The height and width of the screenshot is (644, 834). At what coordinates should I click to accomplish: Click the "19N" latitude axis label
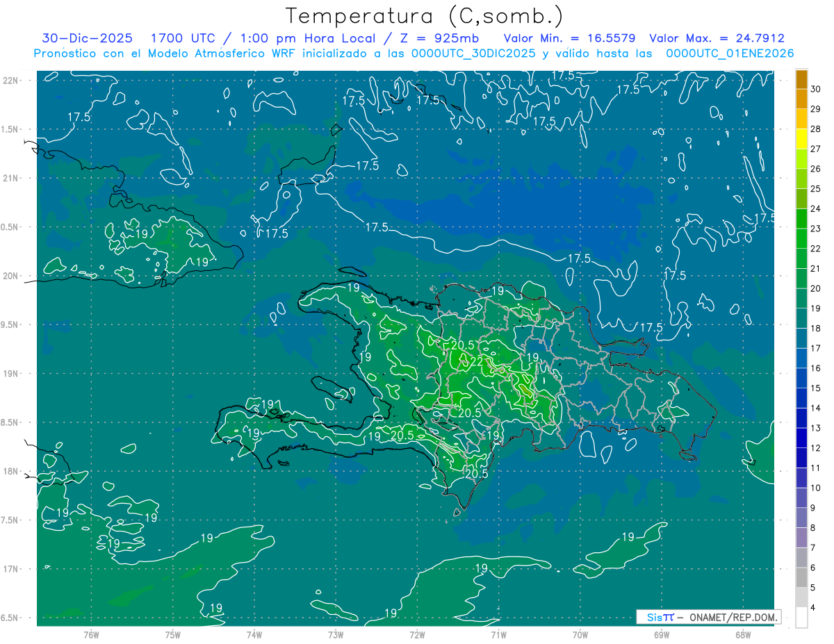(x=10, y=373)
